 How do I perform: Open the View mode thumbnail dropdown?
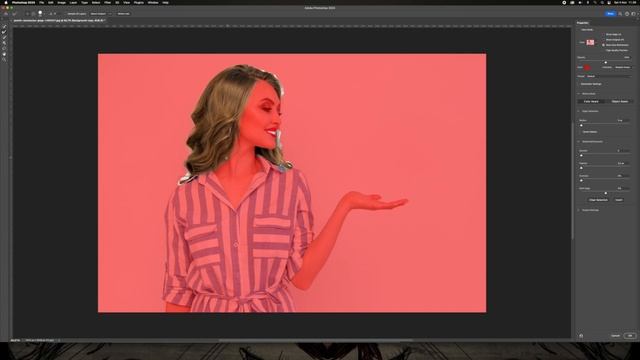(591, 42)
